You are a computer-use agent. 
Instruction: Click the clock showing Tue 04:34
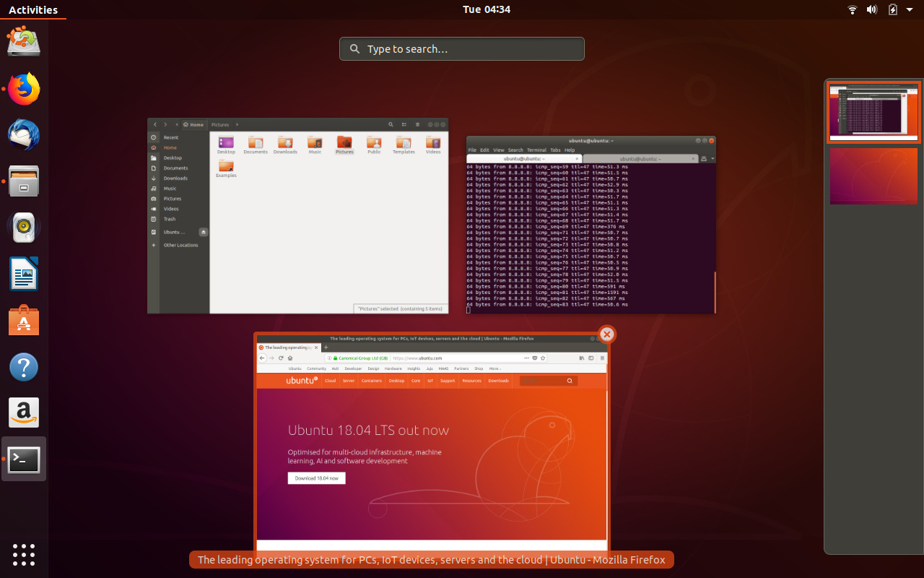(x=487, y=9)
